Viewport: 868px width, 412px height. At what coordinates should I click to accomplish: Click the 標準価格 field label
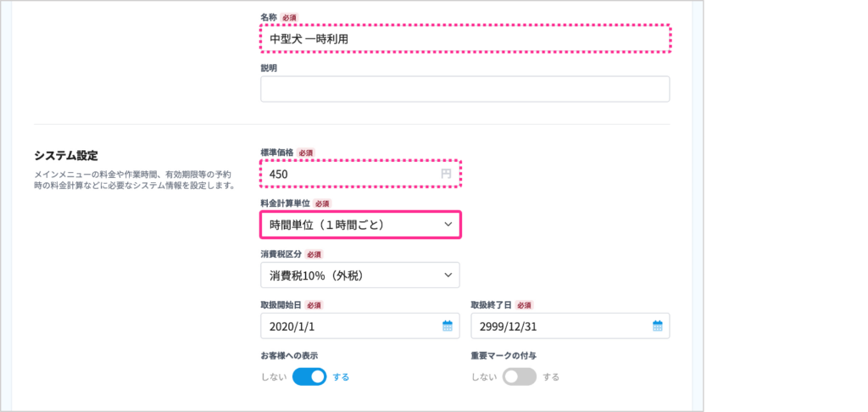pos(277,153)
